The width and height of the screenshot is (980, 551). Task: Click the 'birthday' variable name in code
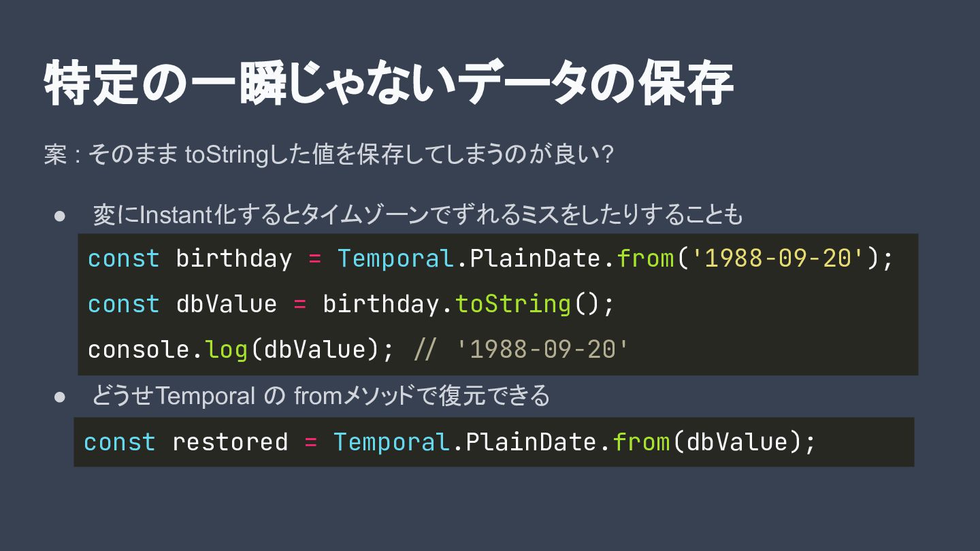click(233, 258)
